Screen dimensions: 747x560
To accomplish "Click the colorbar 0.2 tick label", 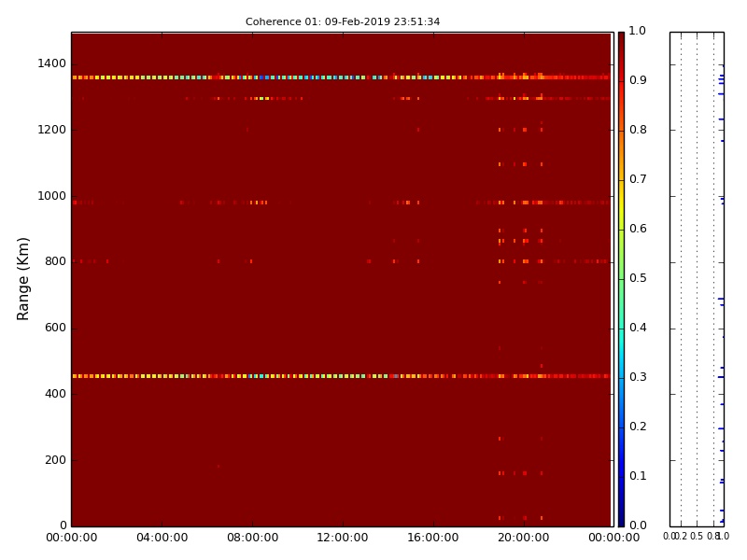I will [x=638, y=427].
